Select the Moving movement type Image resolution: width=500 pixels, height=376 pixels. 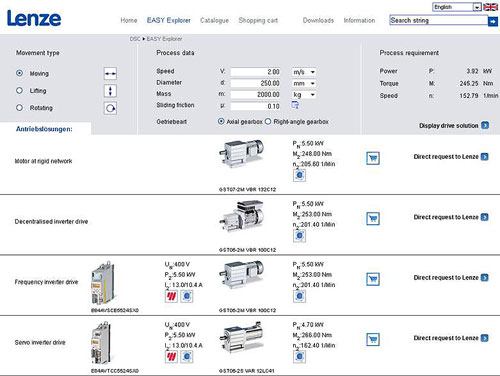tap(20, 73)
